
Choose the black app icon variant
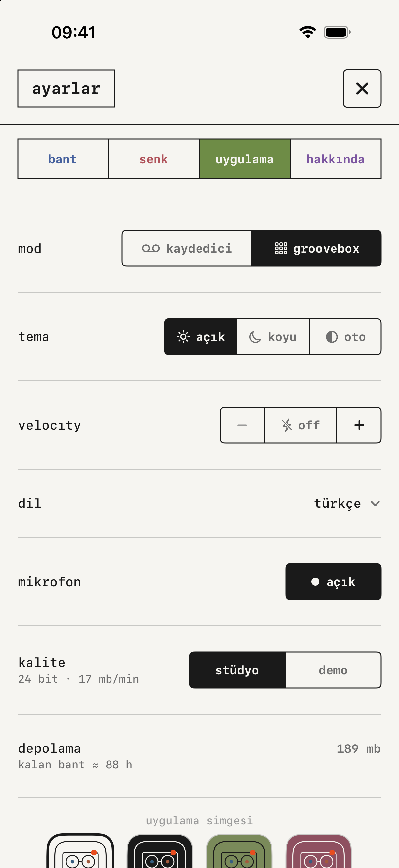click(x=159, y=850)
